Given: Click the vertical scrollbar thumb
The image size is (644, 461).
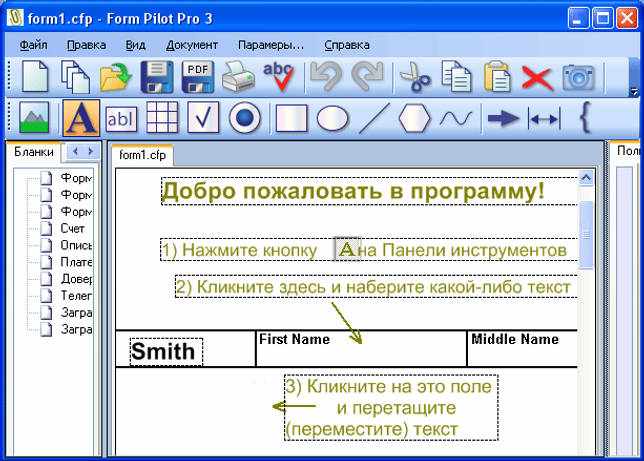Looking at the screenshot, I should (x=586, y=234).
